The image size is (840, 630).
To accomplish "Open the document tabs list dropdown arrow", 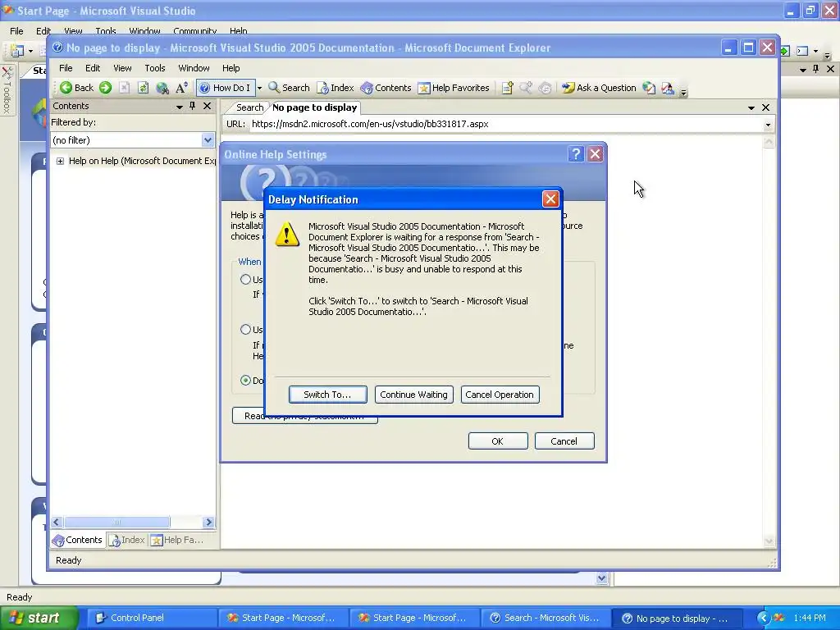I will (x=751, y=107).
